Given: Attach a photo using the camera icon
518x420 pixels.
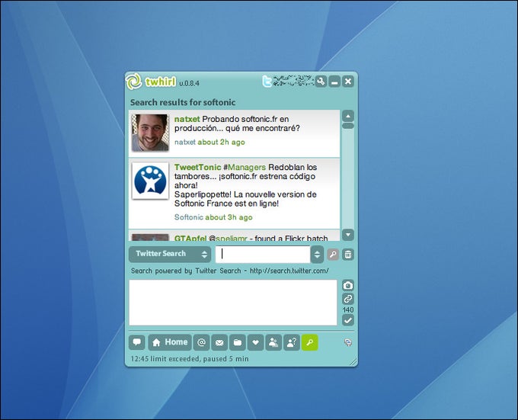Looking at the screenshot, I should (348, 286).
